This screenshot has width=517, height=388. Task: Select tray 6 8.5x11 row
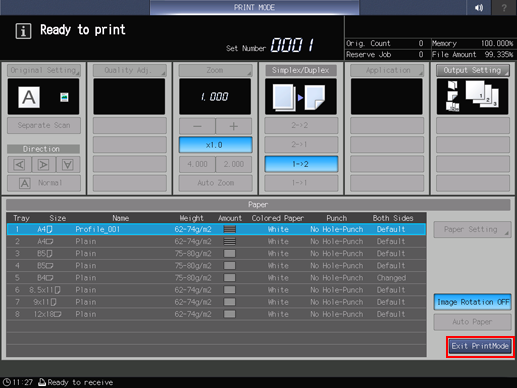tap(216, 290)
